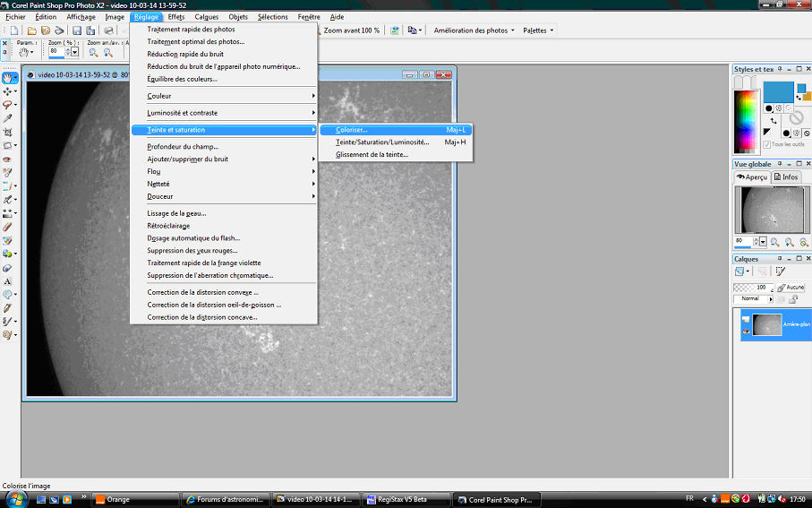Click the Arrière-plan layer thumbnail
This screenshot has height=508, width=812.
767,324
